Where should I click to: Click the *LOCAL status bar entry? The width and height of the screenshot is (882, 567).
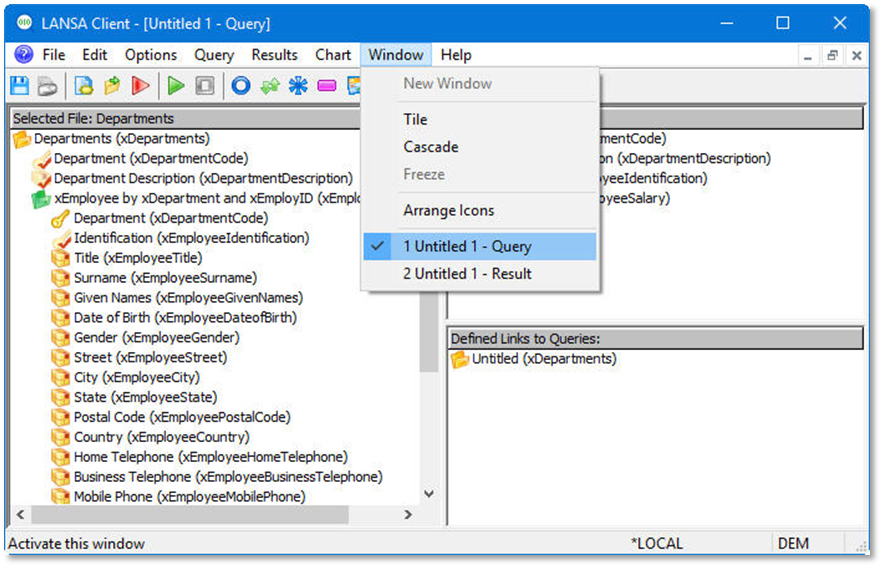pos(657,544)
